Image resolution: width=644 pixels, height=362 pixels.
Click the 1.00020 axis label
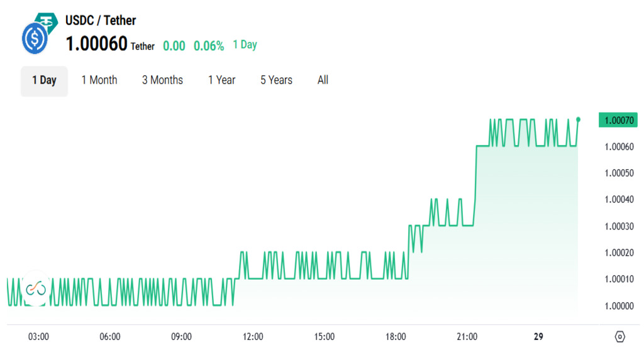619,253
